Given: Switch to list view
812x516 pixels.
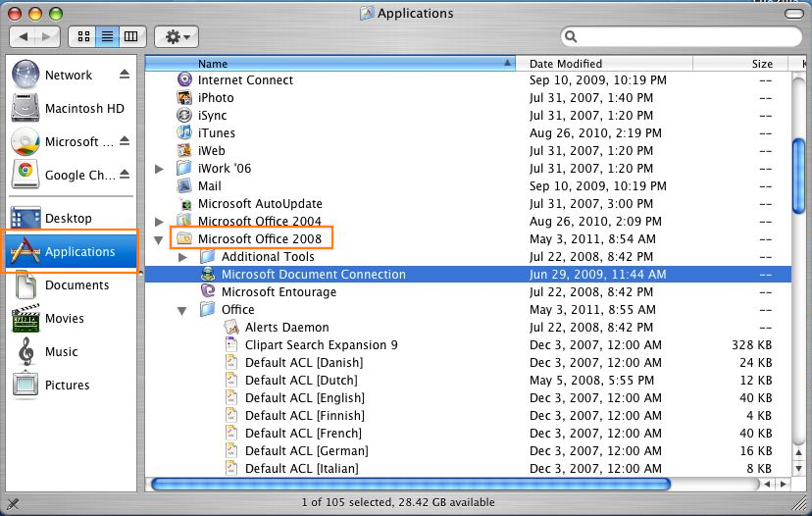Looking at the screenshot, I should tap(107, 36).
